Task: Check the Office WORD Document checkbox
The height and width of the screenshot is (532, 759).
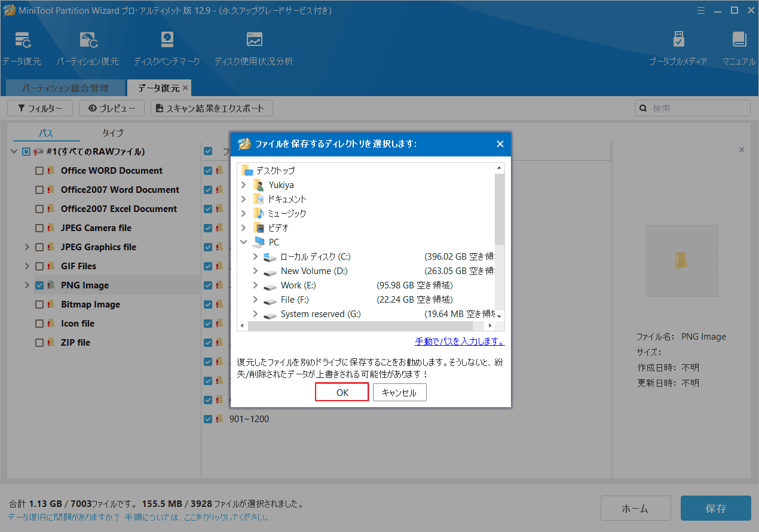Action: 39,171
